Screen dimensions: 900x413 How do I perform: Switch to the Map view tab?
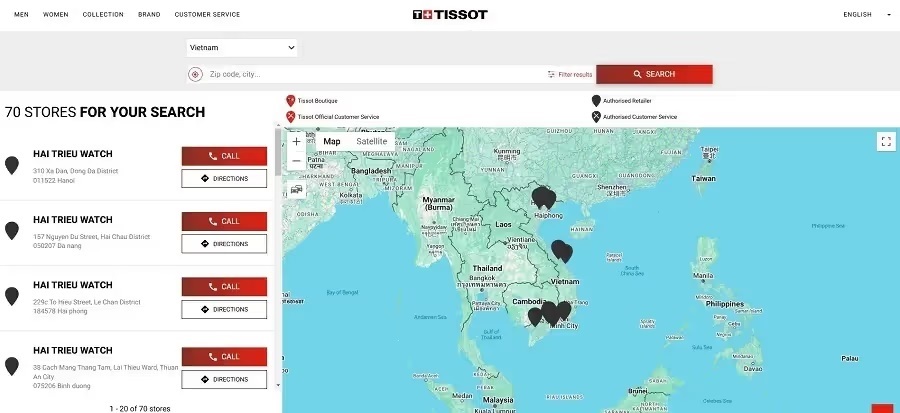point(332,142)
